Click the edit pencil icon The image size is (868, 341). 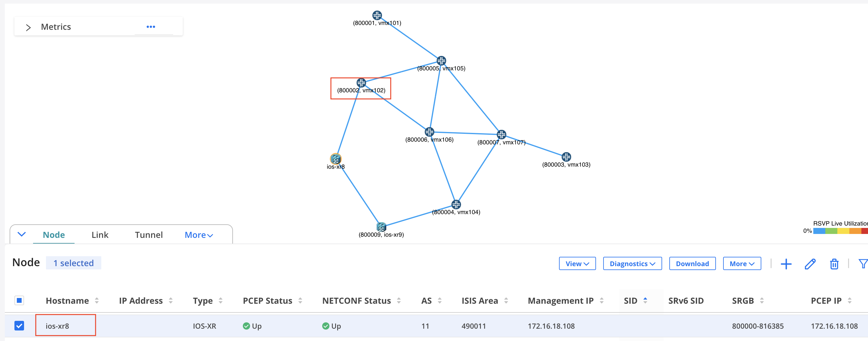point(810,264)
